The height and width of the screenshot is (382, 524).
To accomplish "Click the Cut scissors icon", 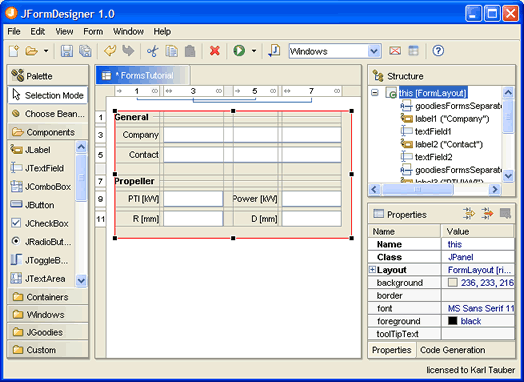I will point(153,51).
